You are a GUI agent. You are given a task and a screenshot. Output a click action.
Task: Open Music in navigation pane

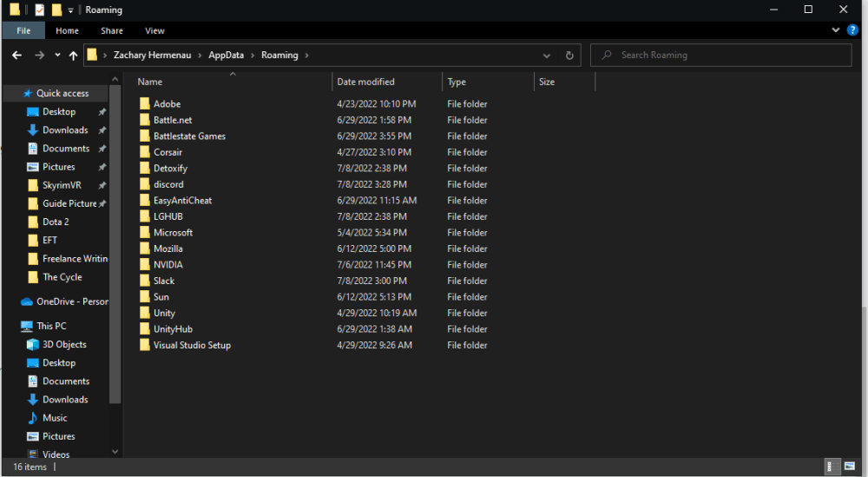pyautogui.click(x=55, y=418)
